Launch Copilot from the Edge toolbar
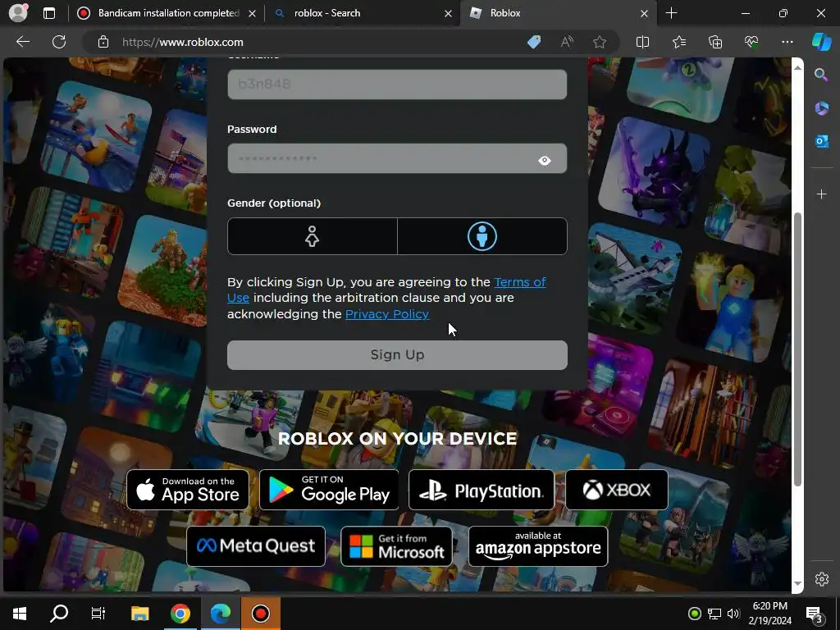This screenshot has width=840, height=630. click(822, 42)
